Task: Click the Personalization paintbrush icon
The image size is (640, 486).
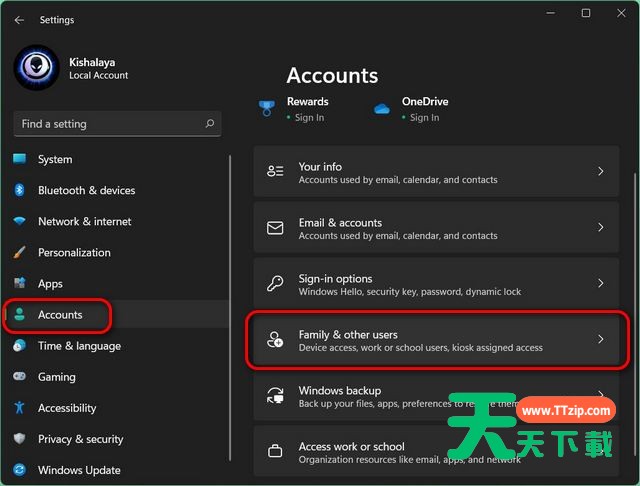Action: [x=19, y=253]
